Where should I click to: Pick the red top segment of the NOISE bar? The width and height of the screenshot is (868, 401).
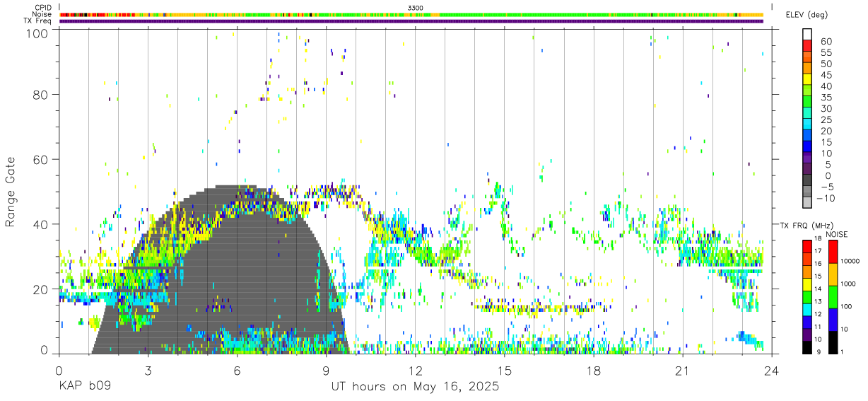click(x=834, y=251)
